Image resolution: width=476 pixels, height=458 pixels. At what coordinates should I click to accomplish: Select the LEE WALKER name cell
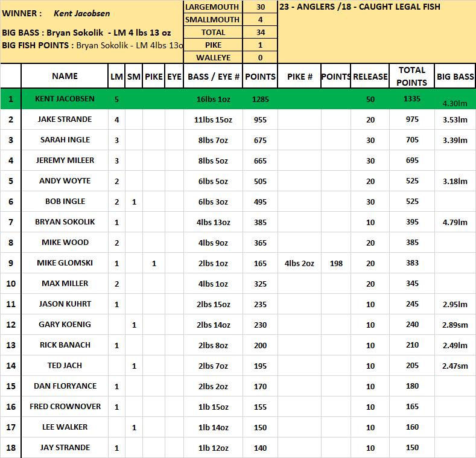(65, 427)
